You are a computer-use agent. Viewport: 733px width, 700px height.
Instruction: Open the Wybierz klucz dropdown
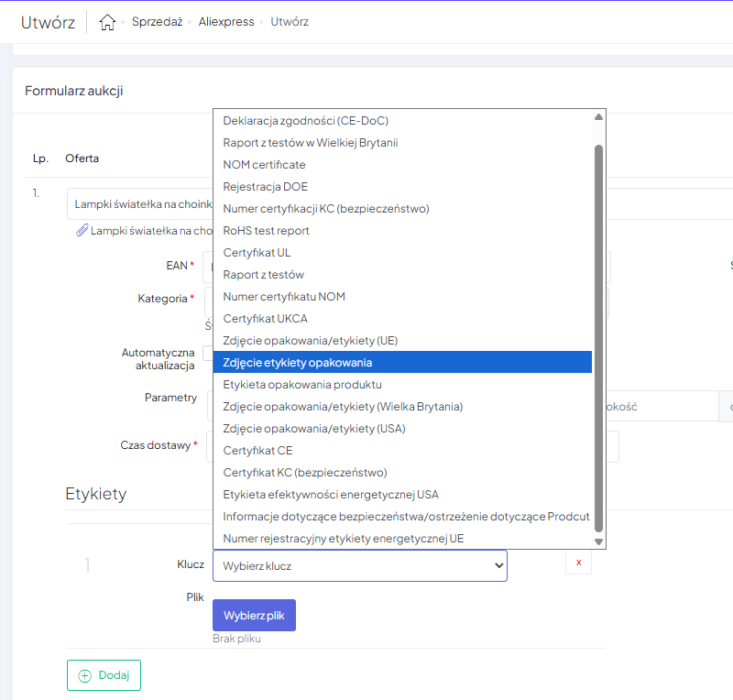[359, 566]
